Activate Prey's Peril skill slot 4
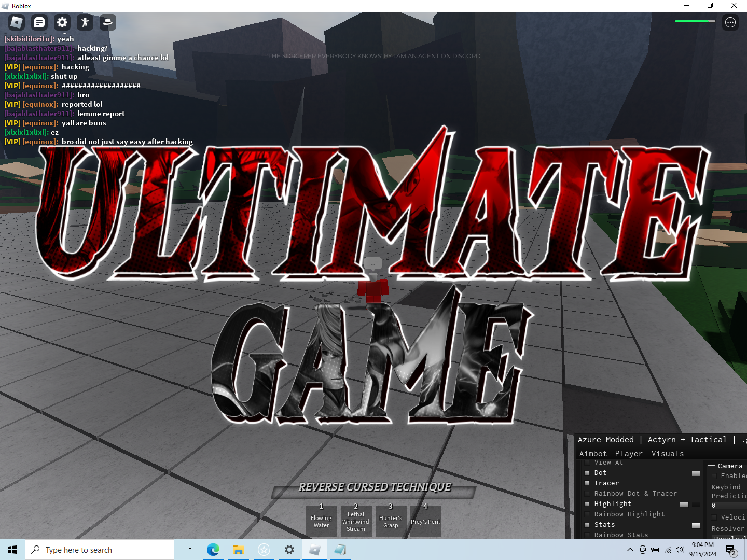 click(425, 521)
